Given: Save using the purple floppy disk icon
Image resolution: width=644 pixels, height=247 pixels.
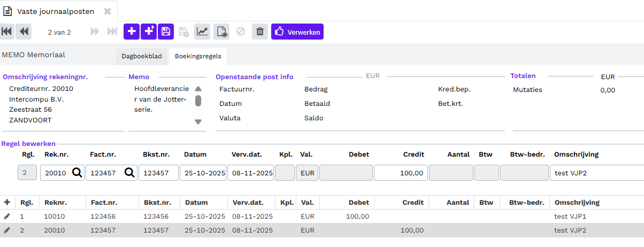Looking at the screenshot, I should [x=166, y=32].
